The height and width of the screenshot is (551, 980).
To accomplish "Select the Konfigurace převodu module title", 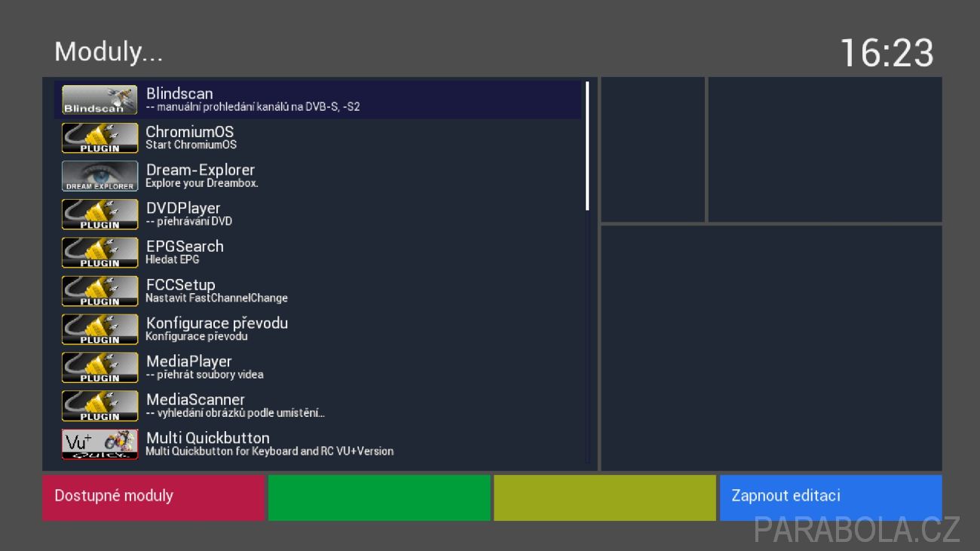I will pos(217,323).
